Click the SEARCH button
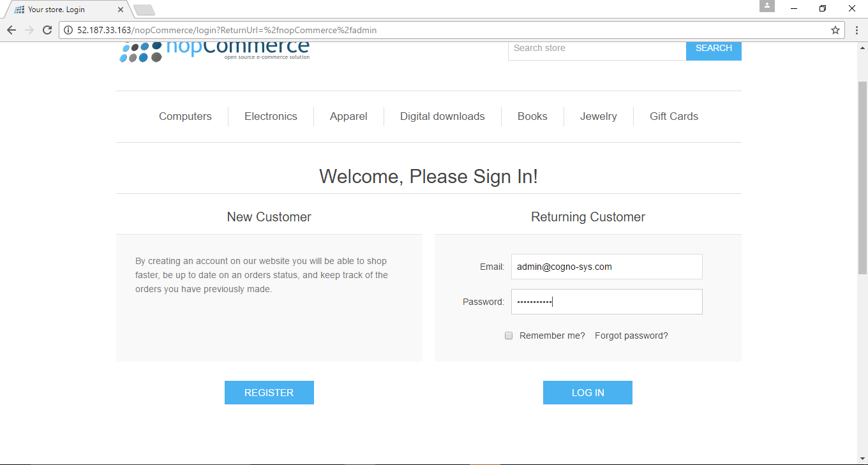Screen dimensions: 868x465 pos(714,50)
